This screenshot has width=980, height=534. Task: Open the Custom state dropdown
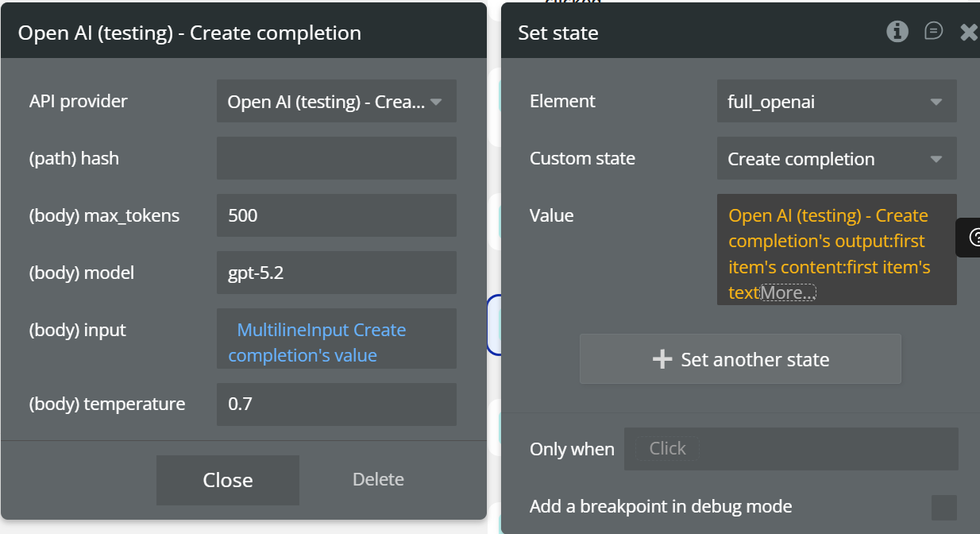[836, 159]
